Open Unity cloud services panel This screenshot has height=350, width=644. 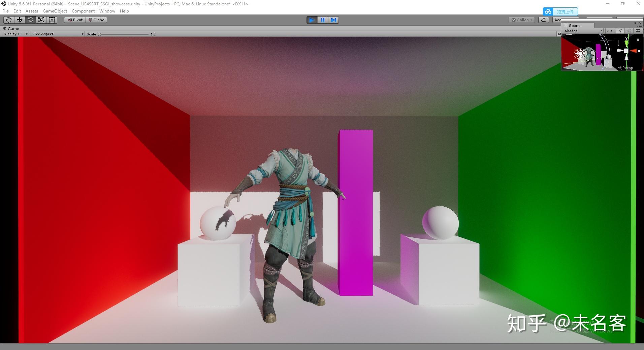pyautogui.click(x=543, y=20)
